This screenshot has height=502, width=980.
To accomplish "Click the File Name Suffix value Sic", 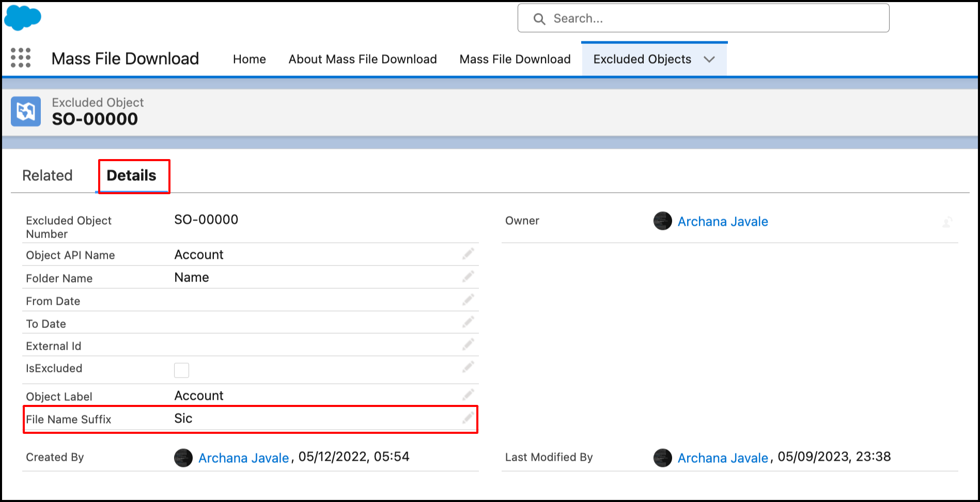I will click(x=183, y=418).
